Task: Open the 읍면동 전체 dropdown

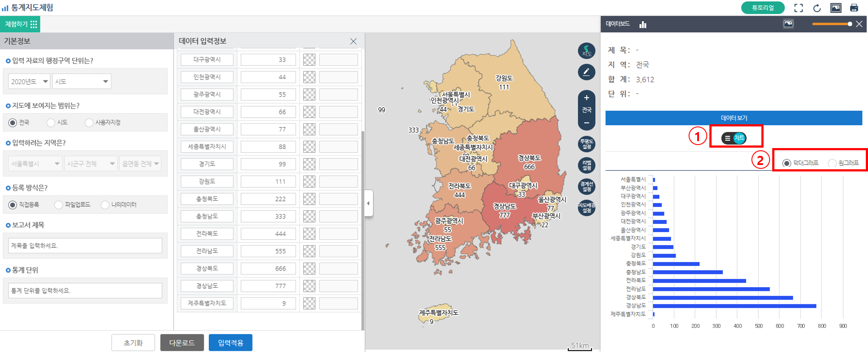Action: (140, 164)
